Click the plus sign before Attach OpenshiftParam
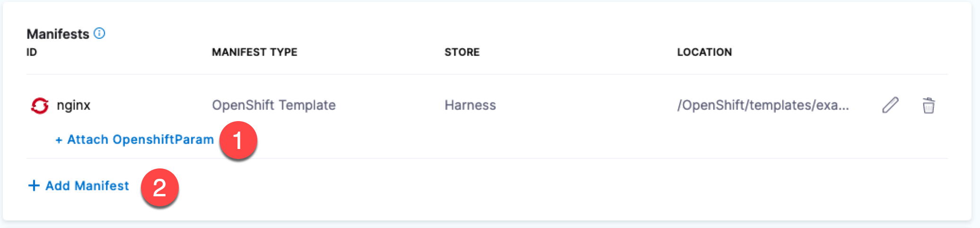This screenshot has height=228, width=980. click(x=59, y=140)
